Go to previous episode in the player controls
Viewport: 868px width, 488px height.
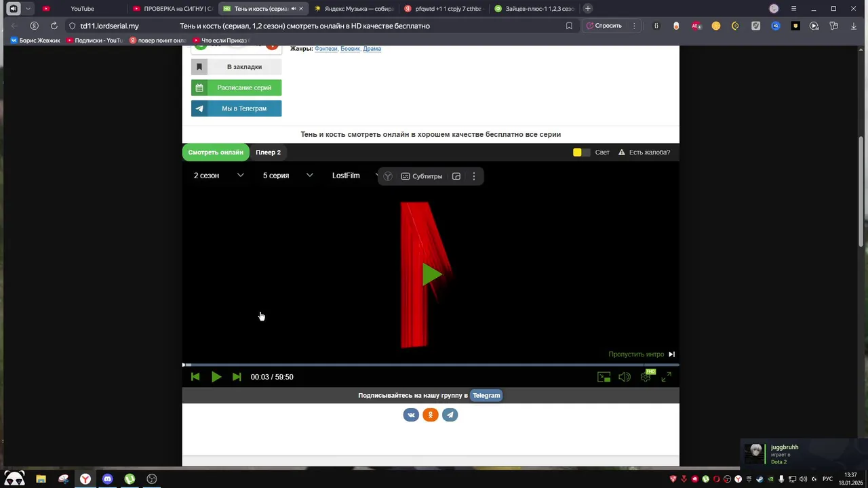pos(195,377)
